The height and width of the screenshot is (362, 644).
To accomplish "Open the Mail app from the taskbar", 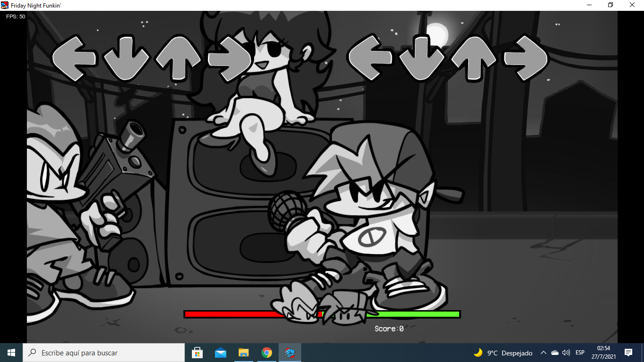I will click(220, 353).
